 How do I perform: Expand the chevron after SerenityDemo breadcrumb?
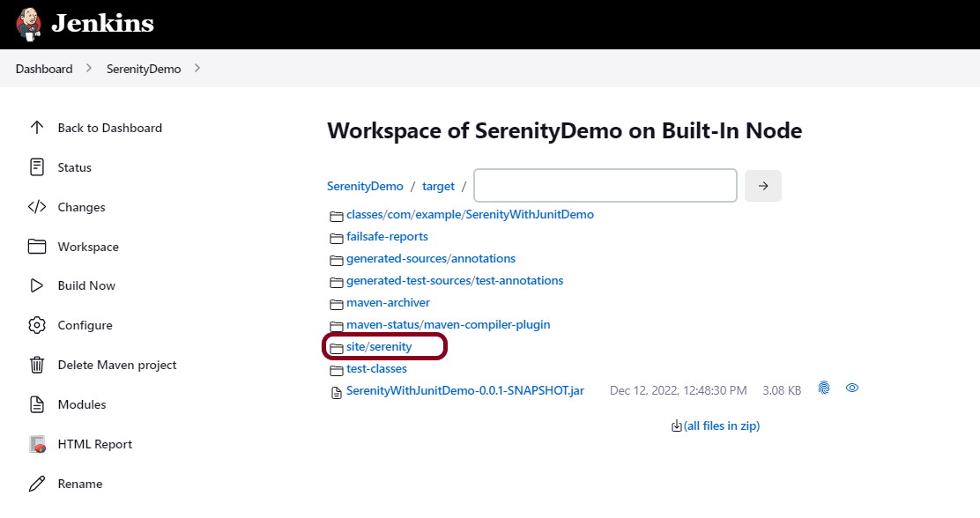197,68
